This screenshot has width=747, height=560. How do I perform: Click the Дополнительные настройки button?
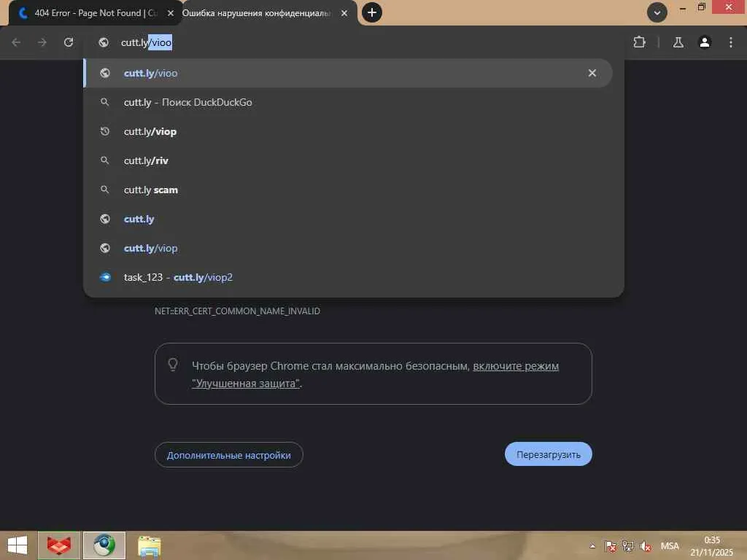228,455
